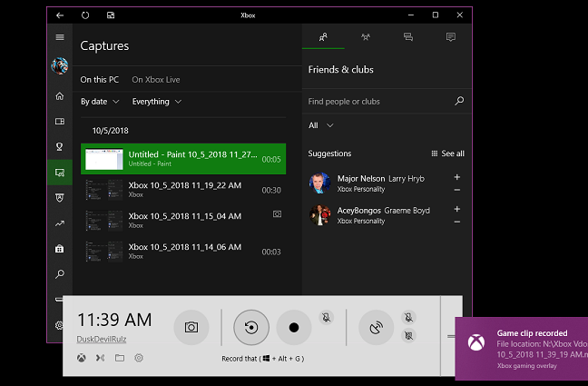
Task: Open Search magnifier in sidebar
Action: click(x=60, y=274)
